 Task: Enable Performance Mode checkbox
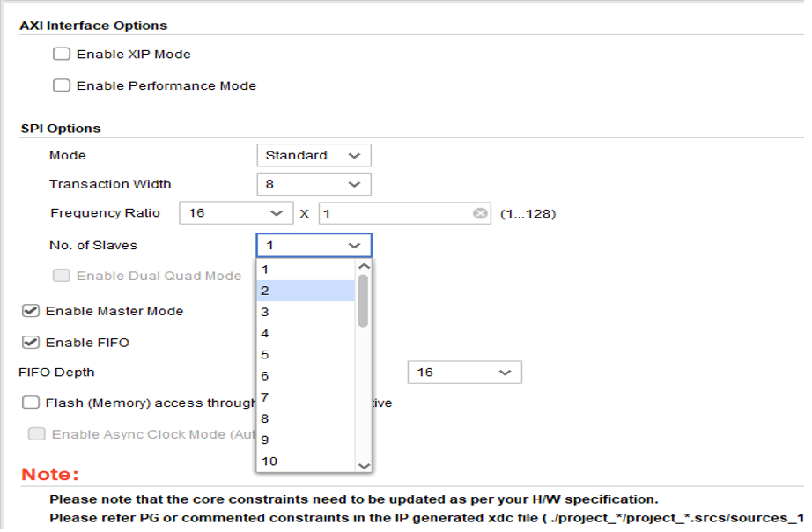[62, 86]
